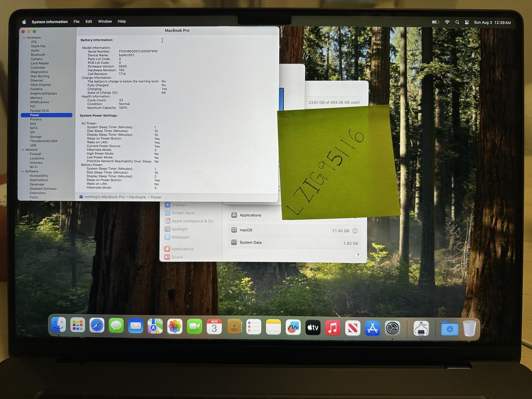The width and height of the screenshot is (532, 399).
Task: Open the Window menu
Action: 105,21
